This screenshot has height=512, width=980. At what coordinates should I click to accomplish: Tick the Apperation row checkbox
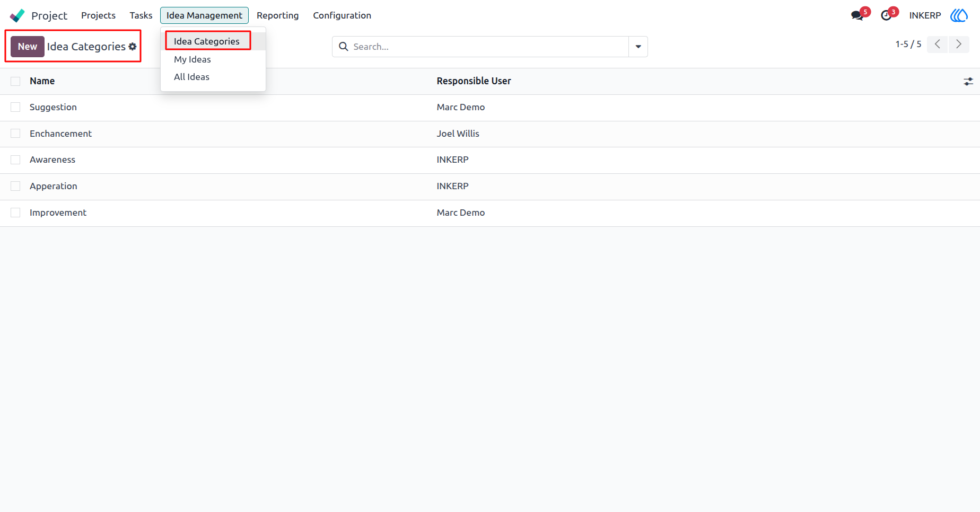tap(15, 186)
